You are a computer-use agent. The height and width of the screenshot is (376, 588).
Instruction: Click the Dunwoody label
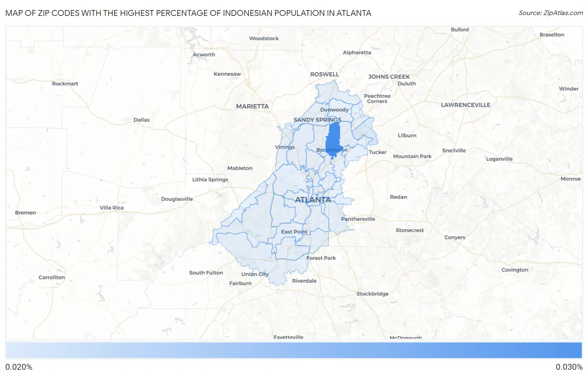point(334,110)
